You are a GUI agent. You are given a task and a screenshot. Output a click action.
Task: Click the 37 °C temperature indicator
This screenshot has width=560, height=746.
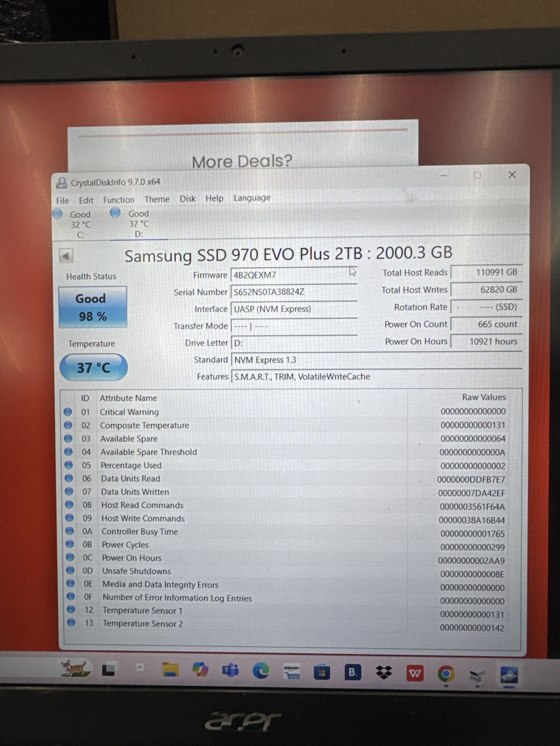pyautogui.click(x=94, y=367)
